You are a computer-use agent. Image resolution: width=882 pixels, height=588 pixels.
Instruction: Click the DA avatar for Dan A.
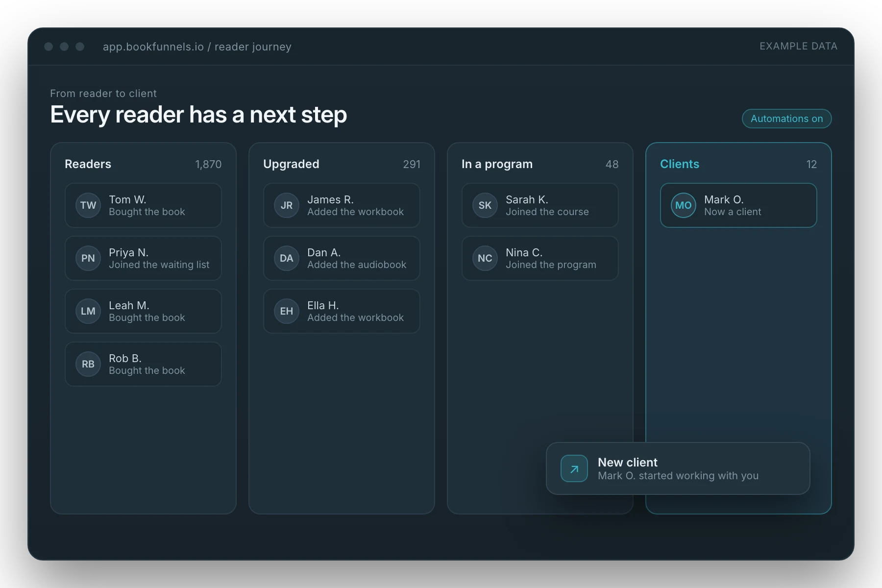(287, 258)
